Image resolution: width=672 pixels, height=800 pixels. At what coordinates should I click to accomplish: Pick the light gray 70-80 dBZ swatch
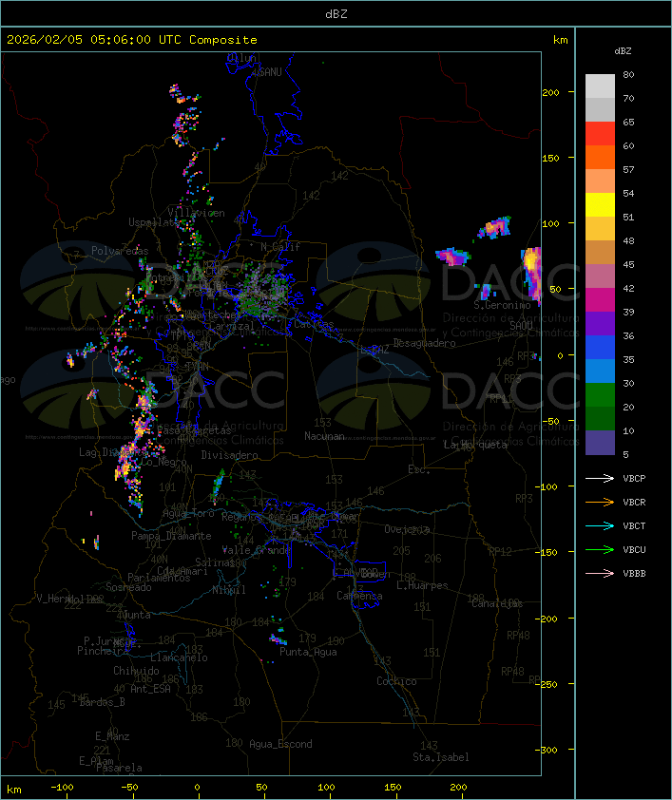pos(600,86)
